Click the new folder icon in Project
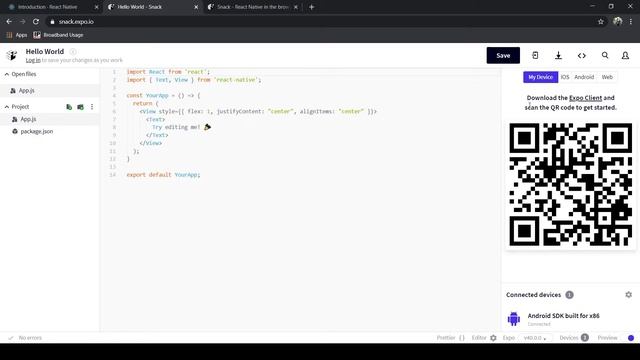The height and width of the screenshot is (360, 640). (x=80, y=107)
